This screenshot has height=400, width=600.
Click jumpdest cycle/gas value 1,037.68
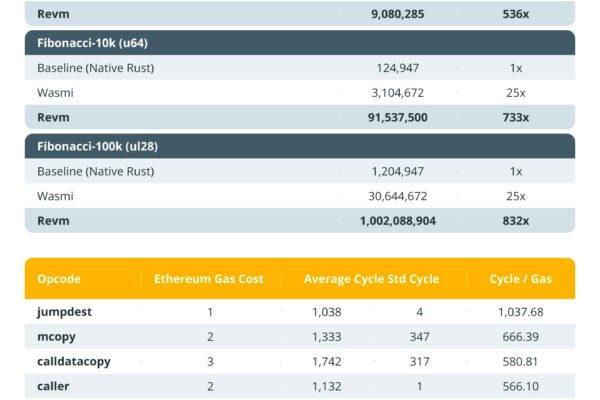520,312
